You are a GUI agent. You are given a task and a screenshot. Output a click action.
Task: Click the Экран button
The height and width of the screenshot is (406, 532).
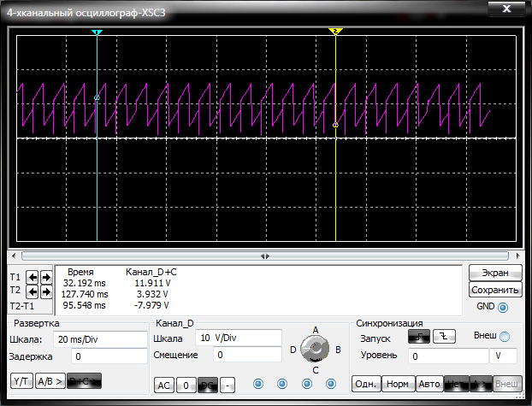[x=495, y=273]
